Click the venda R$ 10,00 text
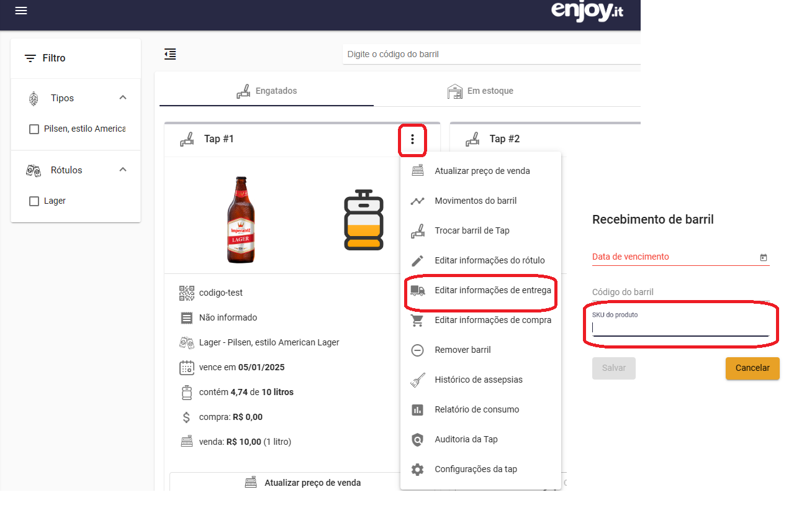 point(245,442)
